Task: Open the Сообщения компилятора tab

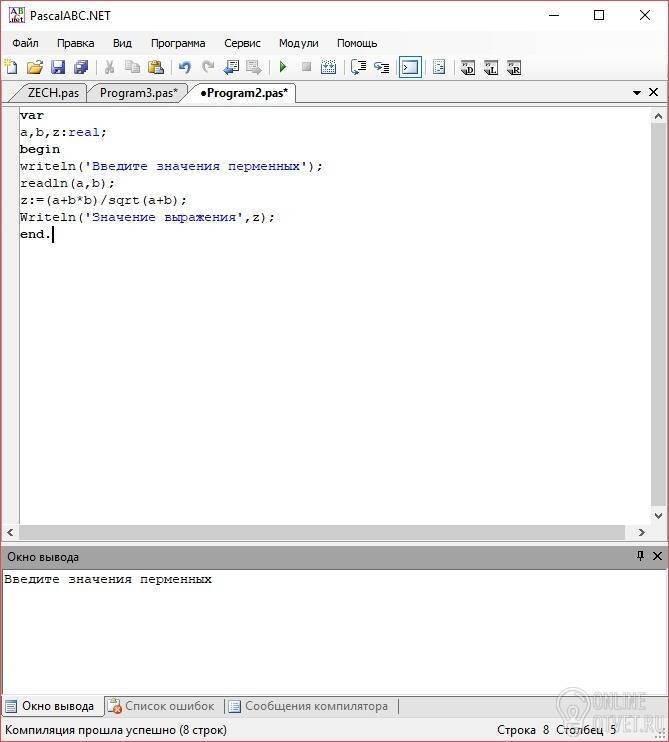Action: tap(310, 706)
